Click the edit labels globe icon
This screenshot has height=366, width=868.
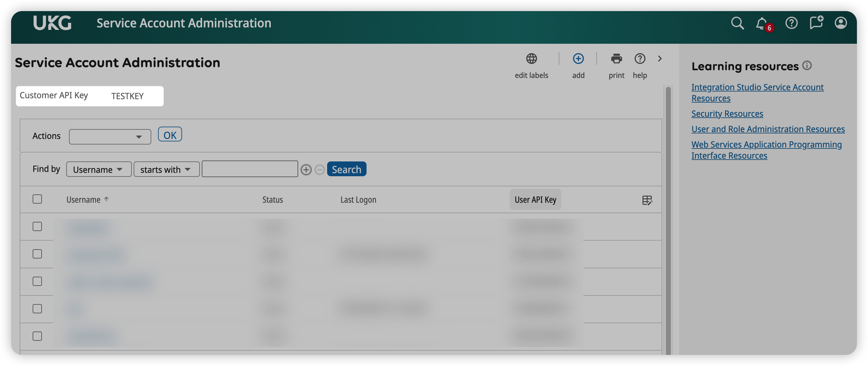531,59
